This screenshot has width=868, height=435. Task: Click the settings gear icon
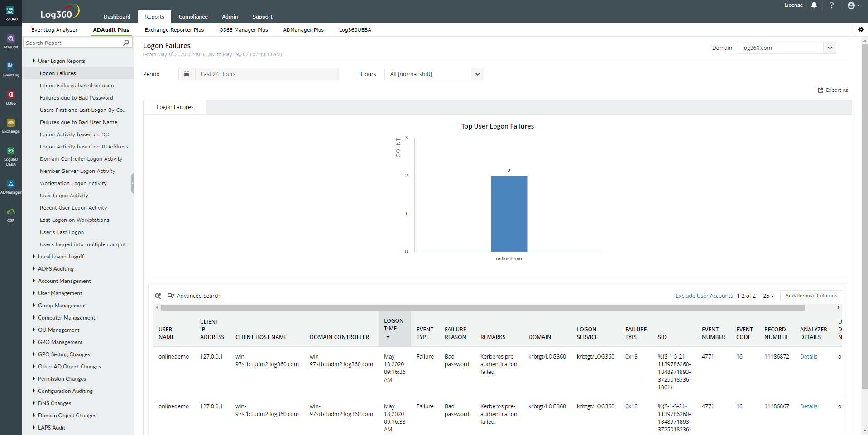(x=861, y=29)
